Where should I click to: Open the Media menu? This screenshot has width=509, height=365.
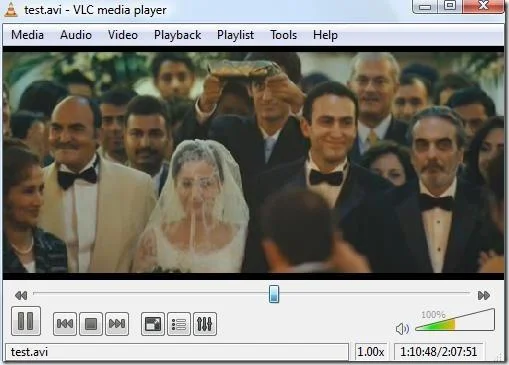[27, 35]
